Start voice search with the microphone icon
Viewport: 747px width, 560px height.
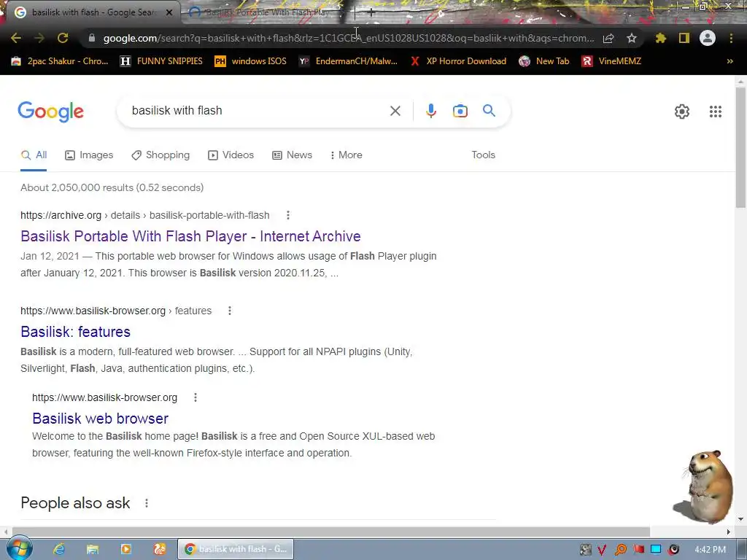click(430, 111)
